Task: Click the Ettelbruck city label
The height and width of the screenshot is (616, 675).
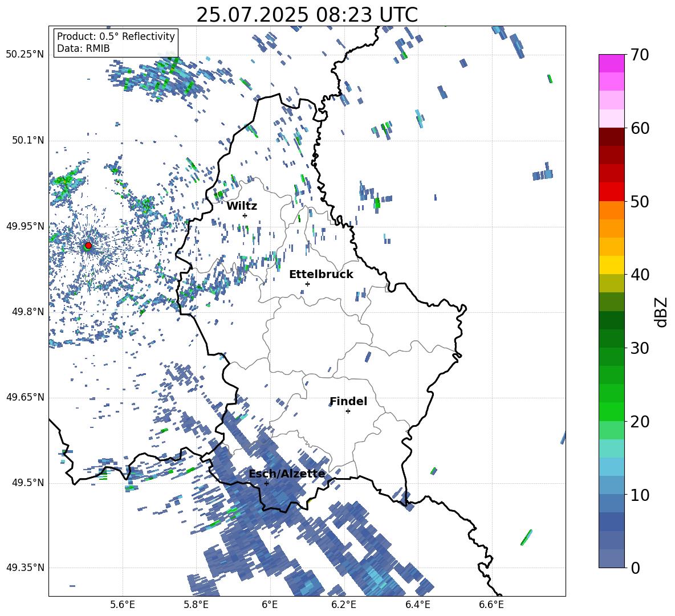Action: (x=321, y=275)
